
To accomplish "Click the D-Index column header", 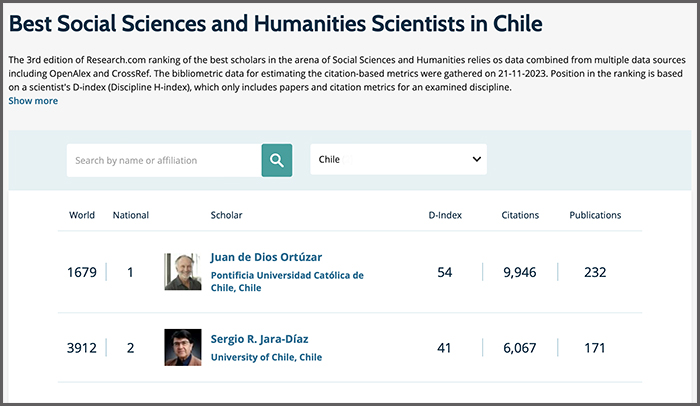I will 444,215.
